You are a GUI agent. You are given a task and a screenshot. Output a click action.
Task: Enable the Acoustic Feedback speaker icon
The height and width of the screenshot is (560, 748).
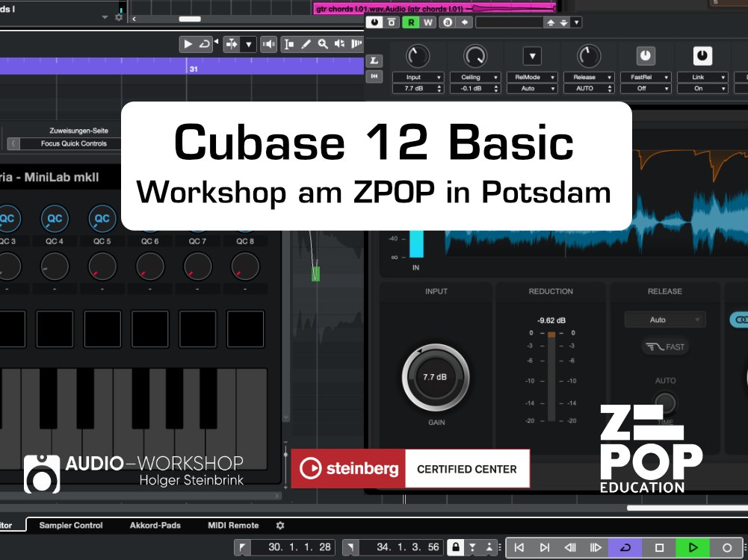(x=271, y=44)
